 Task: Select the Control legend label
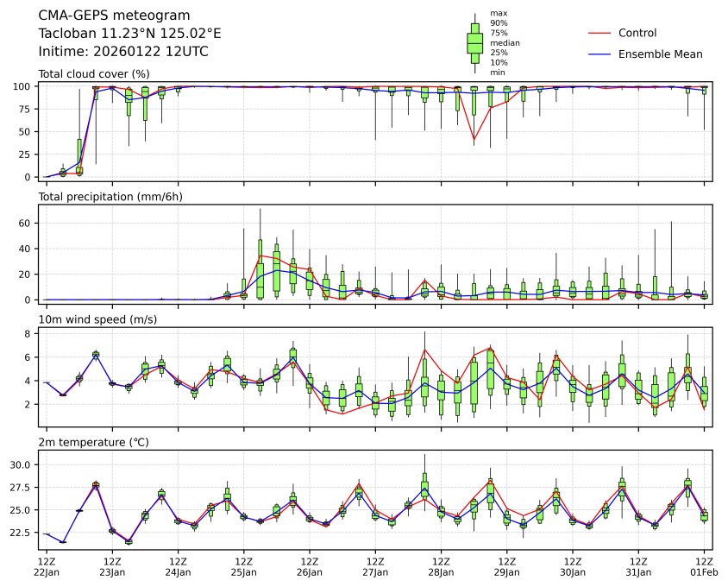tap(637, 33)
